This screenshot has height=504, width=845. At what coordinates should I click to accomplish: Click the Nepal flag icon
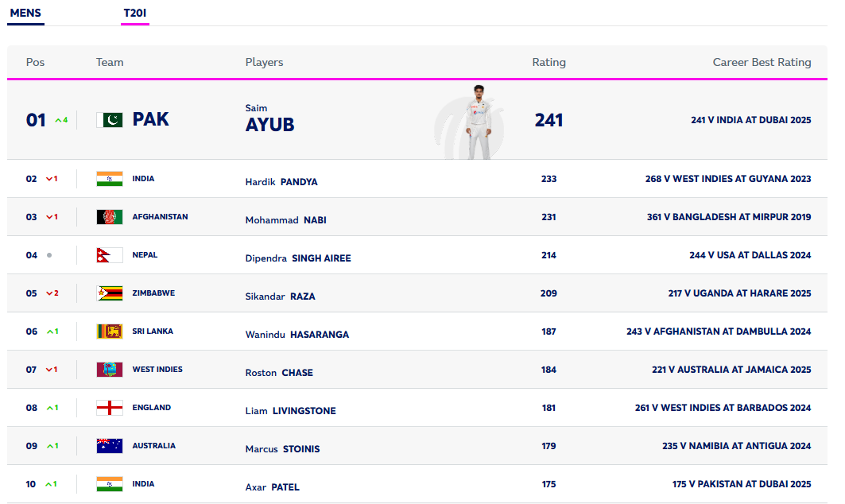coord(110,255)
